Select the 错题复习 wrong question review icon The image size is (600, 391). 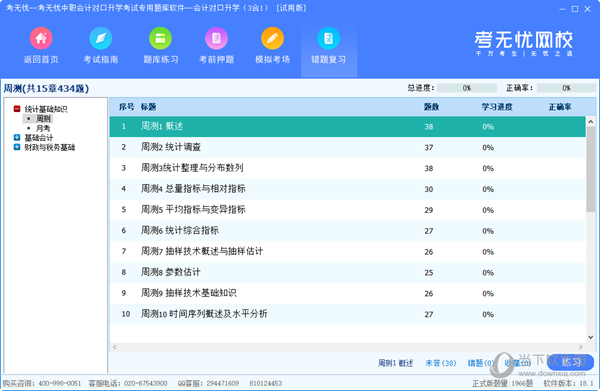tap(328, 38)
